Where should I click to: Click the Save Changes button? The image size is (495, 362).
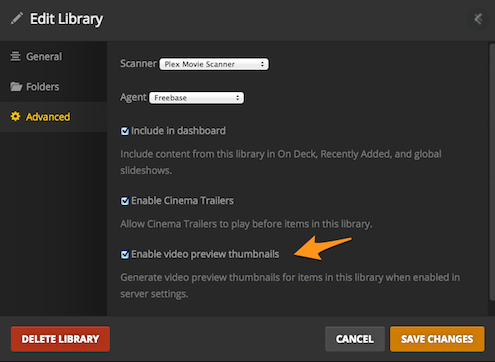pos(437,339)
